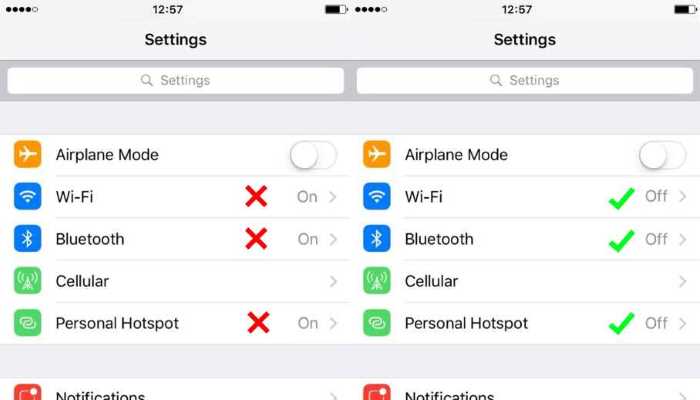The image size is (700, 400).
Task: Tap the Bluetooth icon in the right panel
Action: pyautogui.click(x=377, y=238)
